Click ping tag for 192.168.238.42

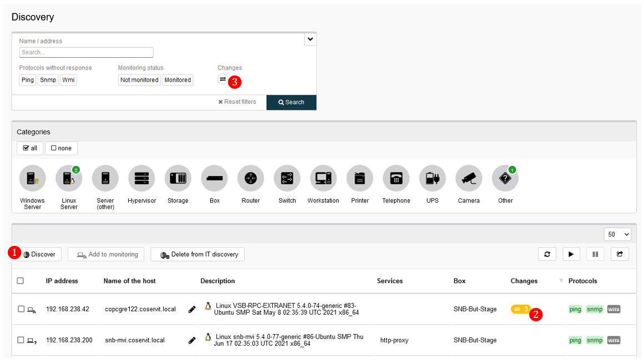coord(575,310)
